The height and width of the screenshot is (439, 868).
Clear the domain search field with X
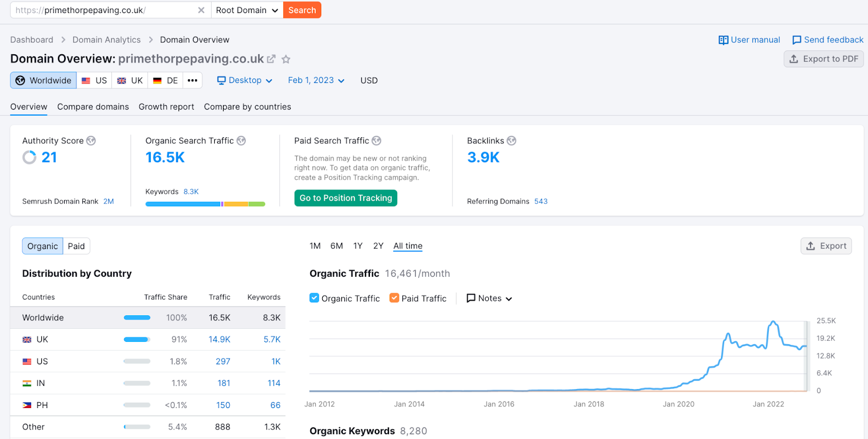(x=201, y=10)
